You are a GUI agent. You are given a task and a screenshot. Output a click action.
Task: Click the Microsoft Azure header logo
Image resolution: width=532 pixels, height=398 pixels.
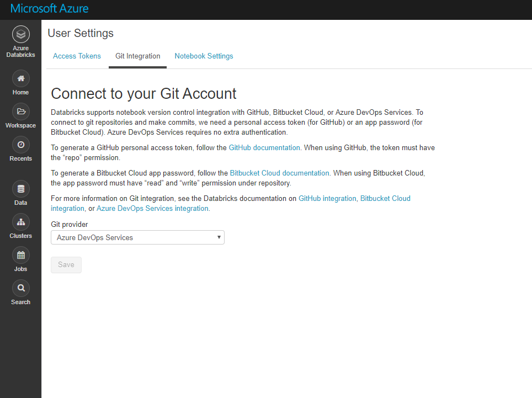[50, 8]
